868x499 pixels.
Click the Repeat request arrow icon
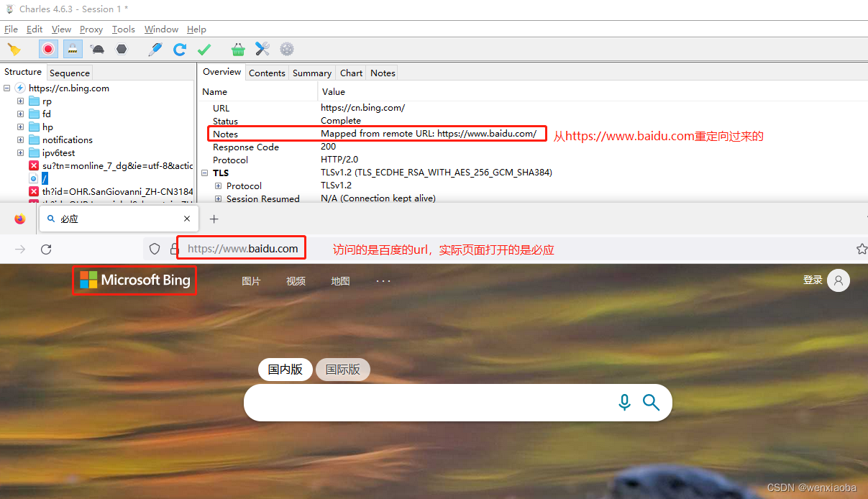pos(180,49)
